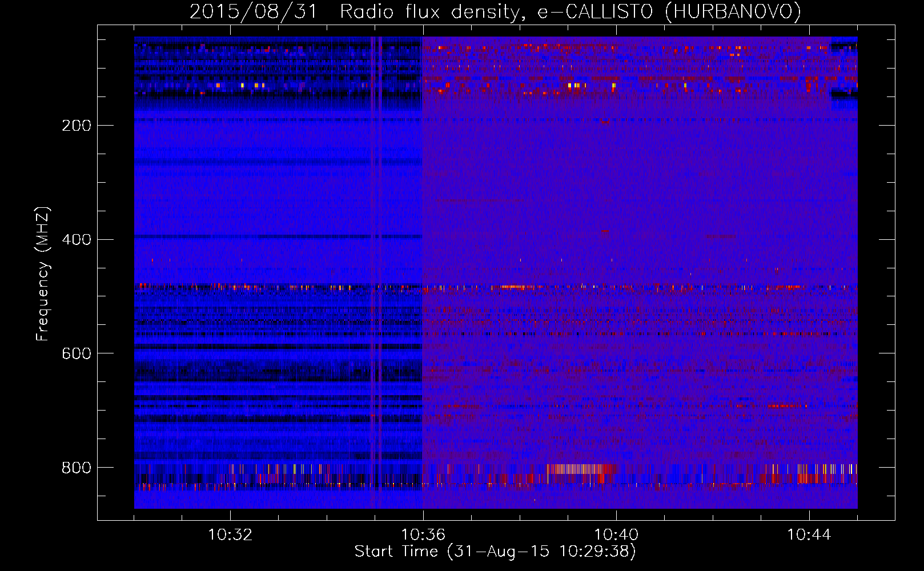Viewport: 924px width, 571px height.
Task: Click the 10:40 time tick label
Action: [x=616, y=535]
